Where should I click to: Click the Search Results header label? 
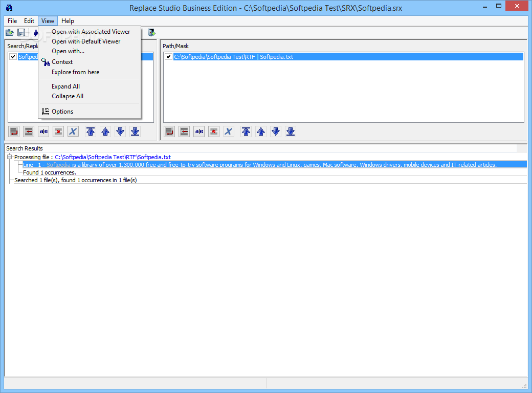click(25, 148)
